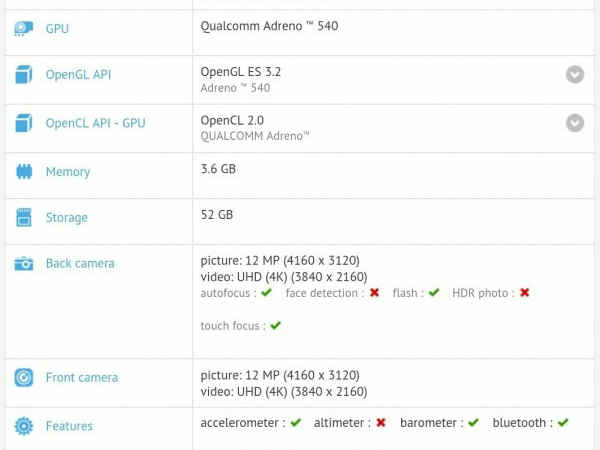Expand the OpenCL 2.0 details arrow
Viewport: 600px width, 450px height.
click(x=575, y=123)
